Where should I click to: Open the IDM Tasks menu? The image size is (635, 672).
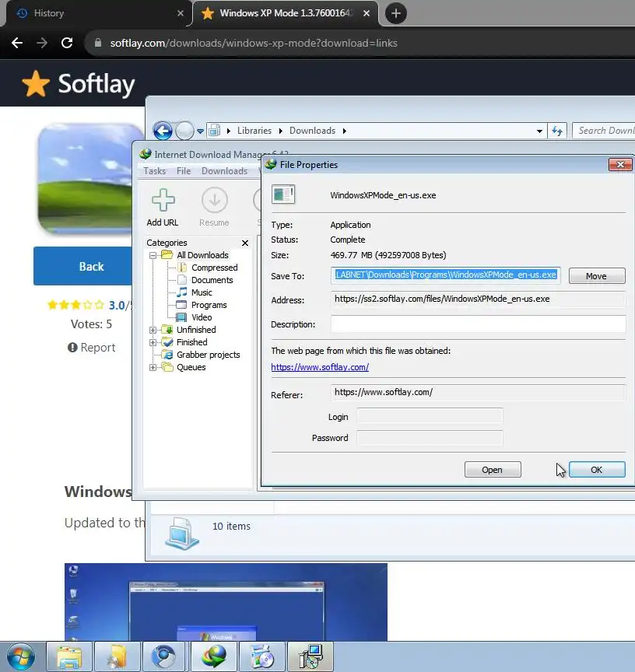point(154,171)
